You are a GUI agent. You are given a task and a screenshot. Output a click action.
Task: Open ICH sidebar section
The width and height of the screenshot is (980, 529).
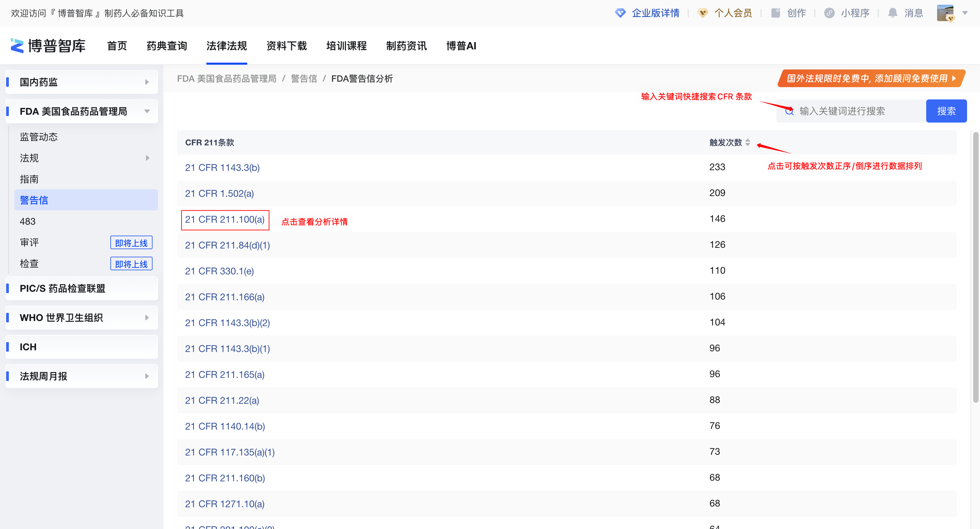82,347
